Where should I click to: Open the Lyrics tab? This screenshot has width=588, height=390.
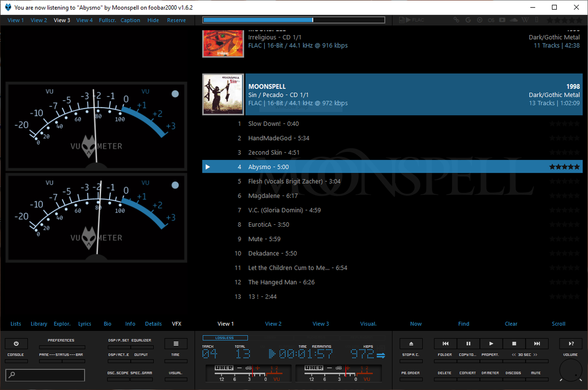[85, 324]
